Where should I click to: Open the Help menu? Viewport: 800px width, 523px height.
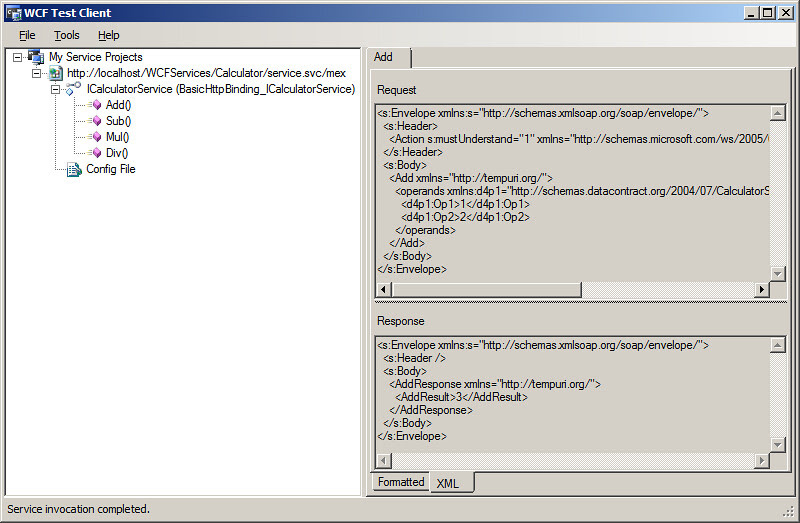tap(109, 35)
